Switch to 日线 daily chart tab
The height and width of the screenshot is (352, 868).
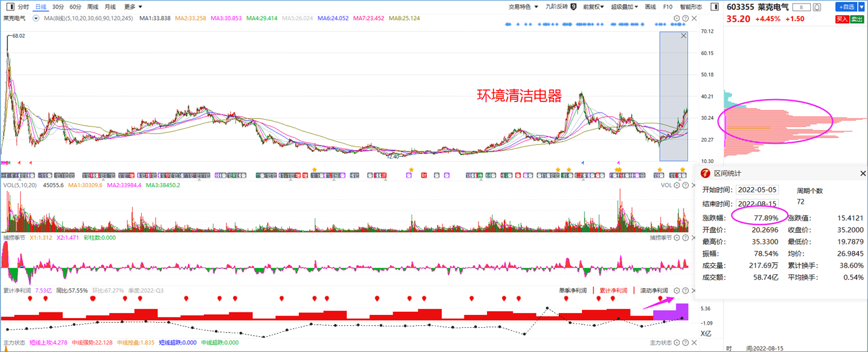(x=41, y=7)
